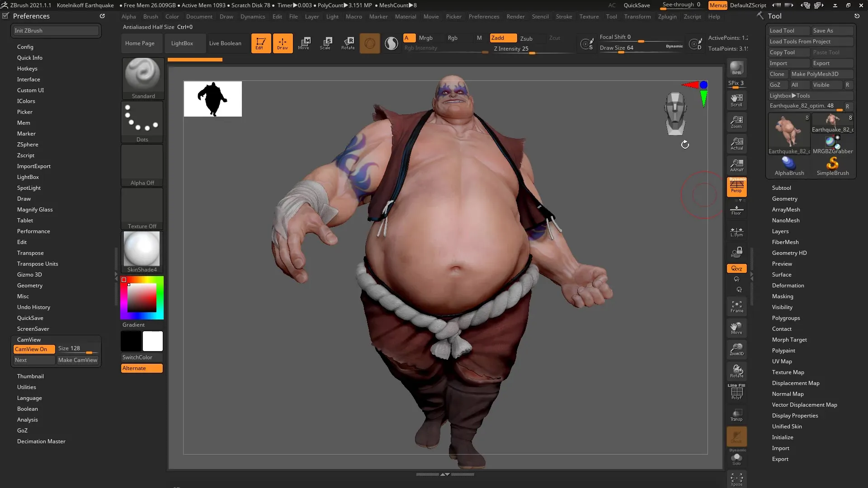Expand the Polypaint section
The width and height of the screenshot is (868, 488).
click(x=783, y=351)
